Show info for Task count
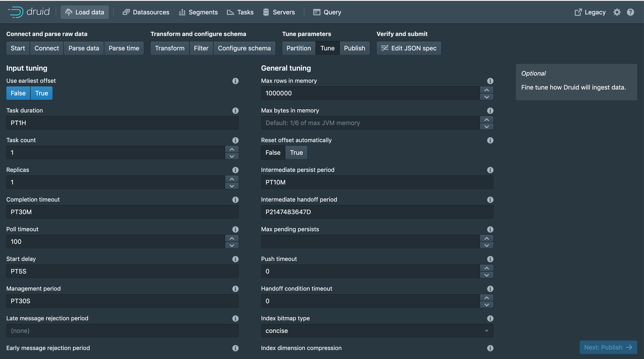Screen dimensions: 644x359 (x=235, y=140)
